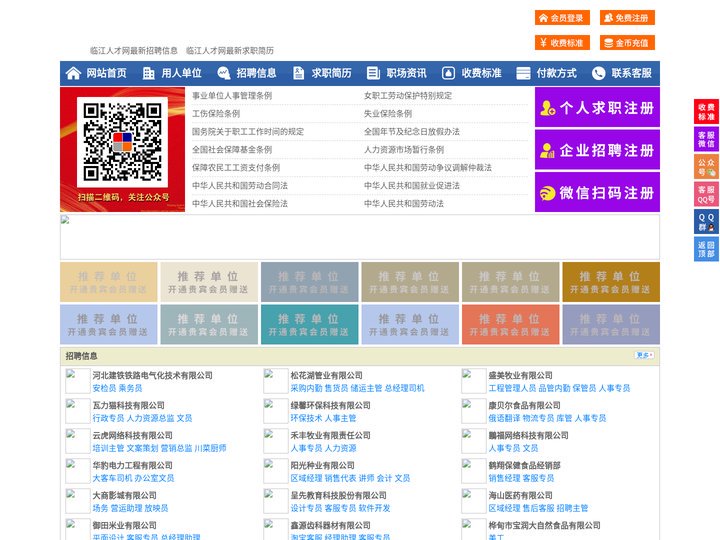This screenshot has height=540, width=720.
Task: Open the 收费标准 button with yen icon
Action: (x=562, y=43)
